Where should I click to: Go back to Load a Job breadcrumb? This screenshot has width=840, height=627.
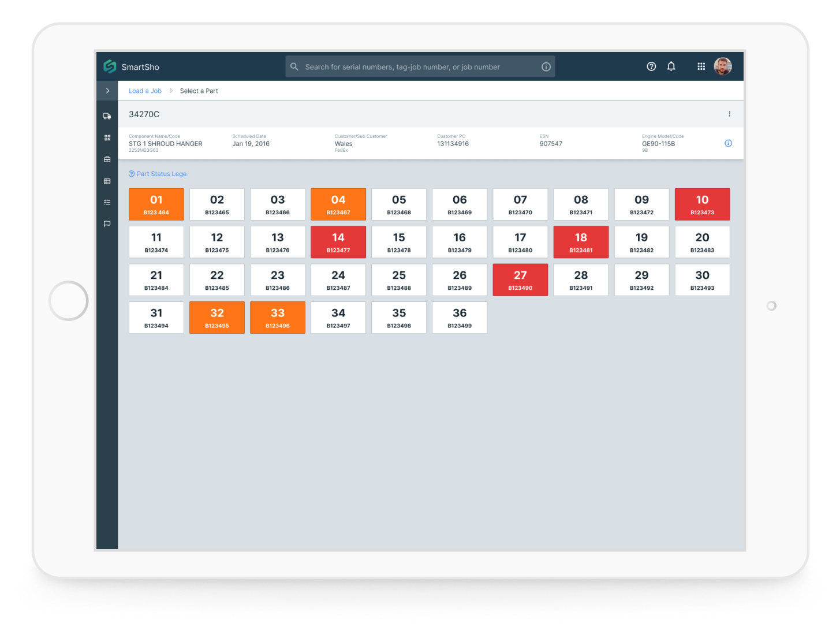tap(145, 91)
